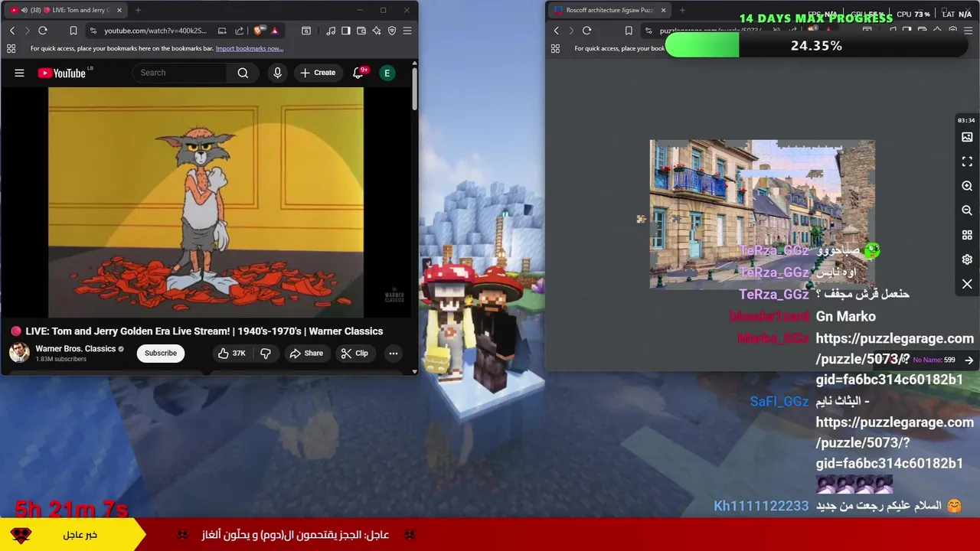Viewport: 980px width, 551px height.
Task: Click the YouTube search magnifier button
Action: click(243, 73)
